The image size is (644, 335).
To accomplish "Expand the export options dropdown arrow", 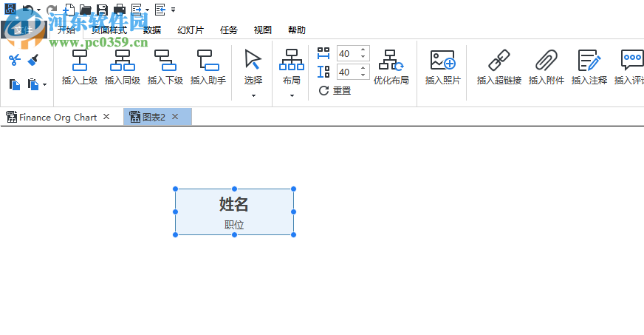I will point(147,10).
